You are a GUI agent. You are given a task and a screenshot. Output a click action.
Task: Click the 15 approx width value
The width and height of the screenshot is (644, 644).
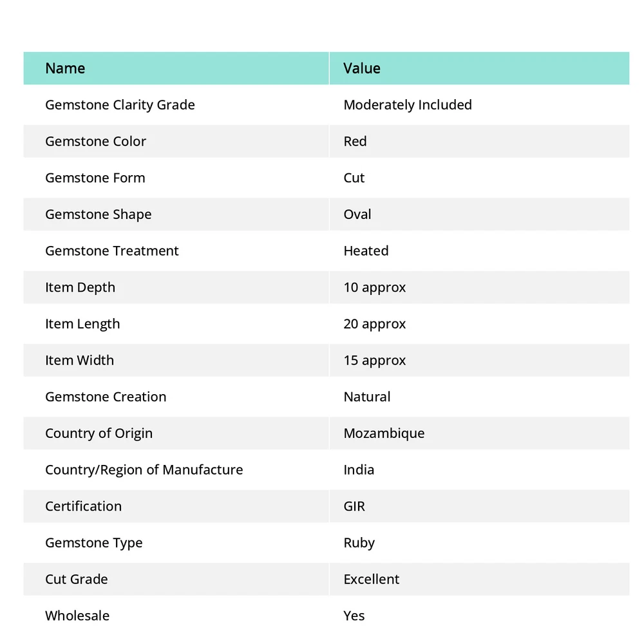(375, 361)
